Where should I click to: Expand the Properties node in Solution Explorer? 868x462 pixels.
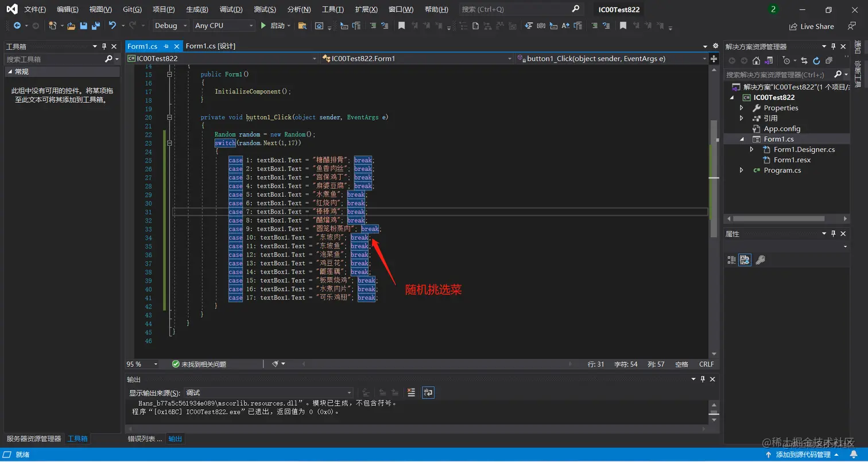point(742,108)
